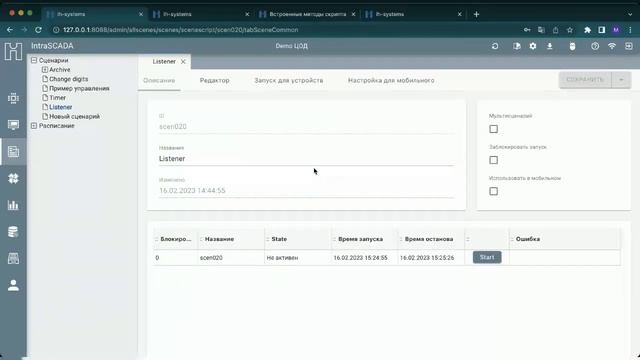The height and width of the screenshot is (360, 640).
Task: Select the Timer scenario
Action: pyautogui.click(x=58, y=98)
